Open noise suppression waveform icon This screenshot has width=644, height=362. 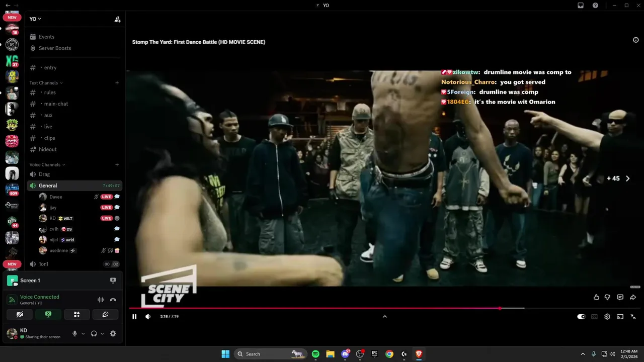[x=101, y=300]
